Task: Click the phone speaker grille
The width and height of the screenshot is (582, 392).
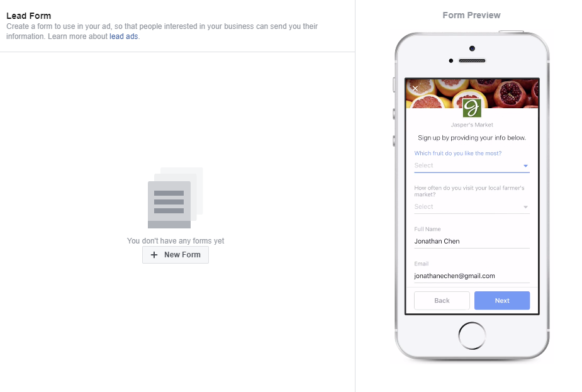Action: coord(472,60)
